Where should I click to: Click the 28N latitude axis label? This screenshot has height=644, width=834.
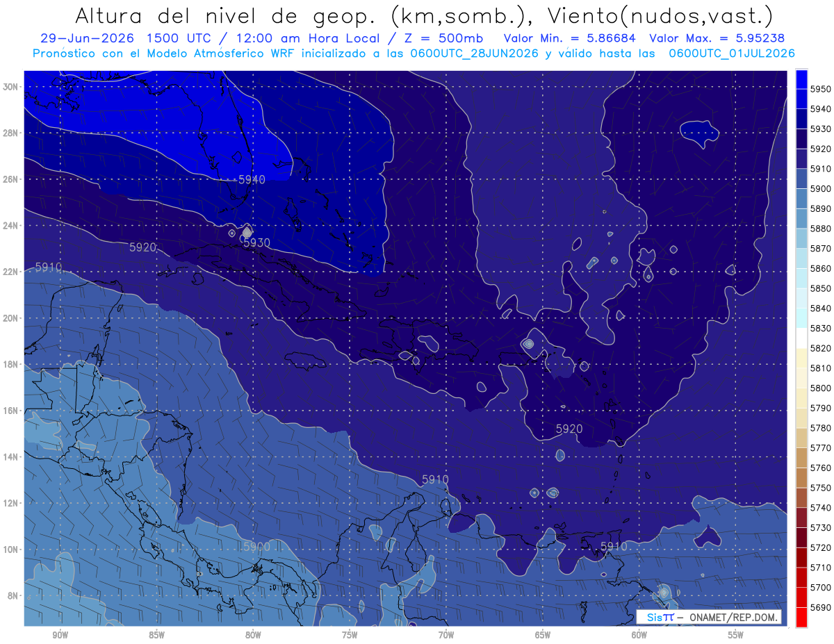click(10, 133)
